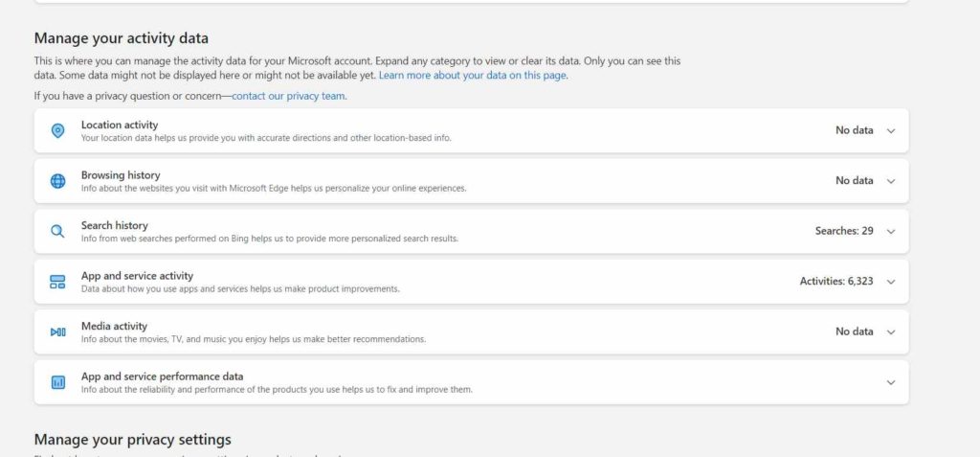Expand App and service performance data chevron
Viewport: 980px width, 457px height.
891,382
